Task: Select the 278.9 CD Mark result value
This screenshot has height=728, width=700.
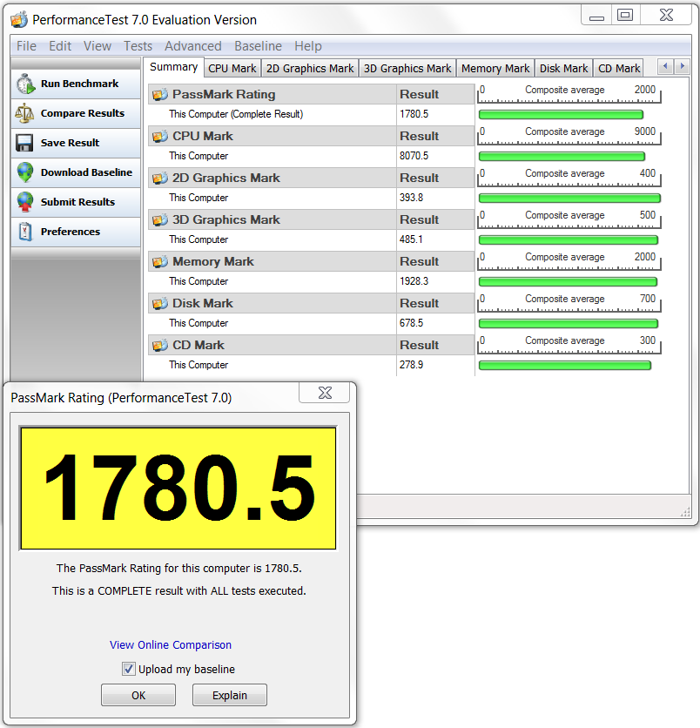Action: point(411,365)
